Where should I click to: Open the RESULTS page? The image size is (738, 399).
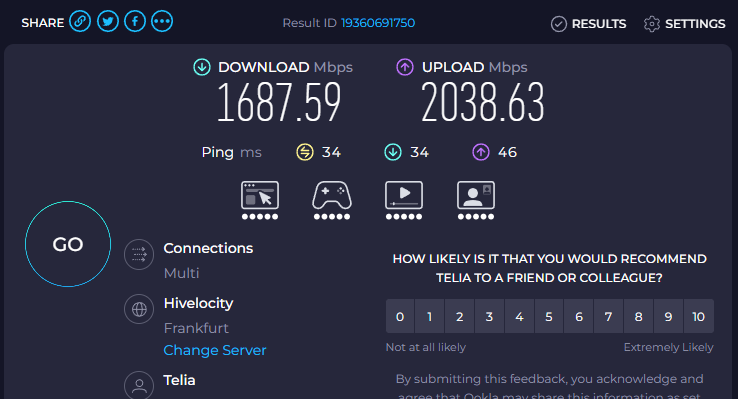click(x=588, y=24)
